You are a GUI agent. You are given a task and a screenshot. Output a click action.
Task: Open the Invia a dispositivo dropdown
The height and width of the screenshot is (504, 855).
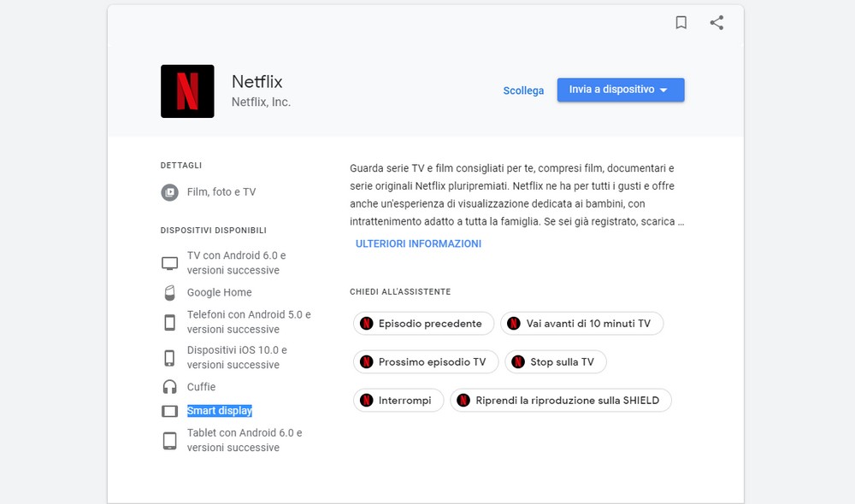pyautogui.click(x=620, y=90)
